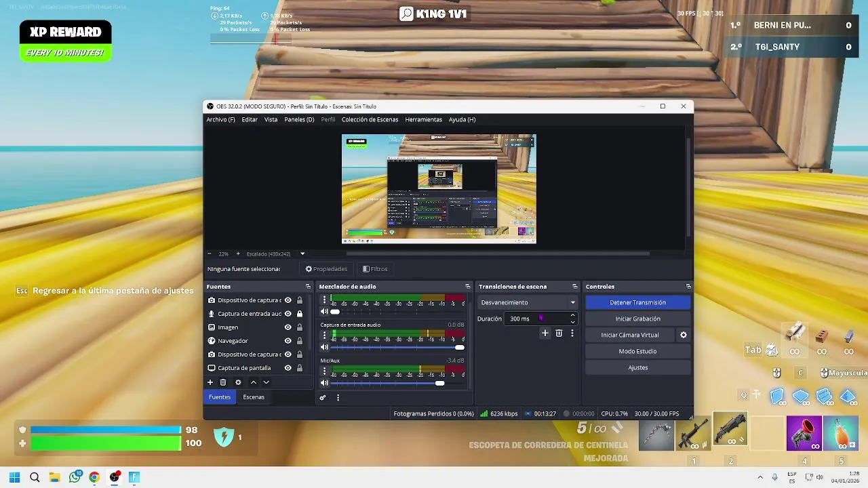Click the Filtros button

tap(375, 269)
